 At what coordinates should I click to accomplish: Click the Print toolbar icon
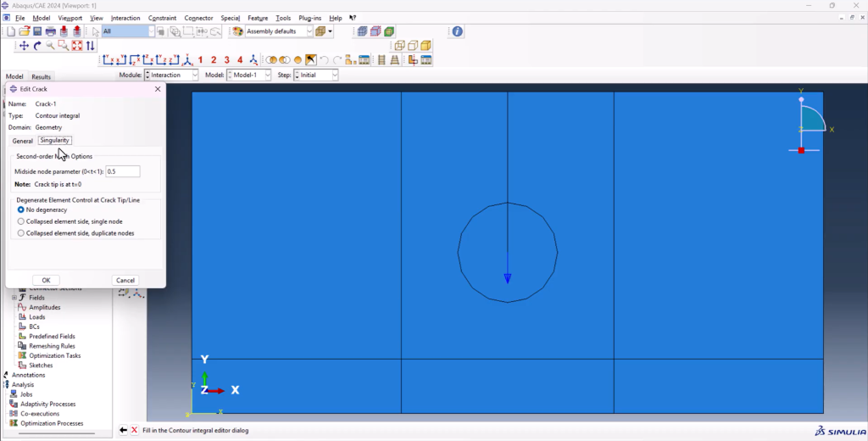click(x=50, y=31)
